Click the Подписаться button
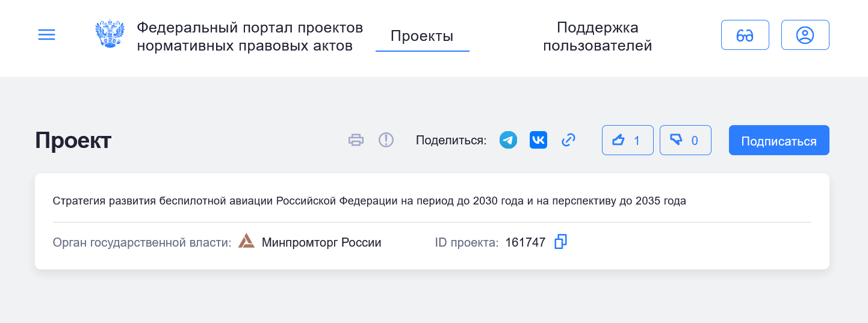The height and width of the screenshot is (323, 868). tap(778, 141)
